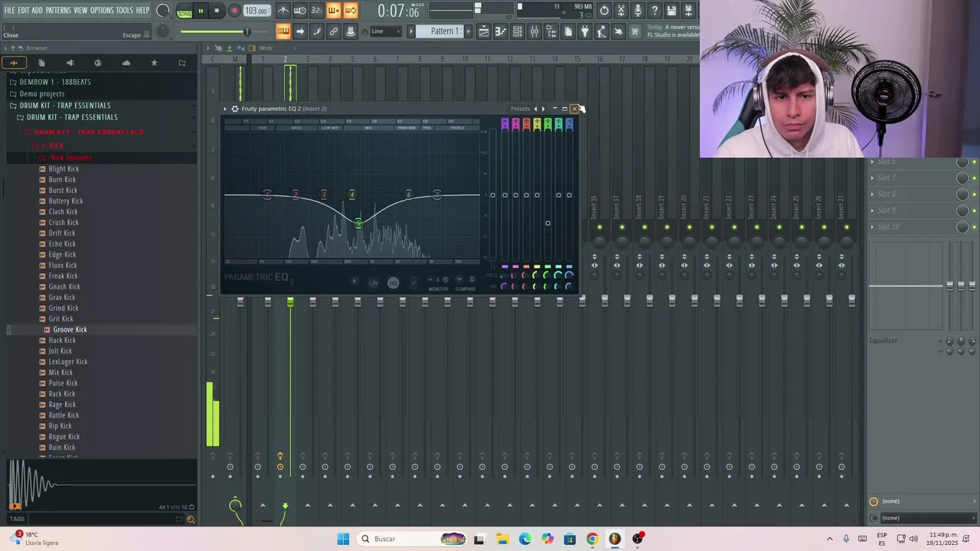This screenshot has width=980, height=551.
Task: Click the link-to-controller chain icon
Action: click(x=334, y=31)
